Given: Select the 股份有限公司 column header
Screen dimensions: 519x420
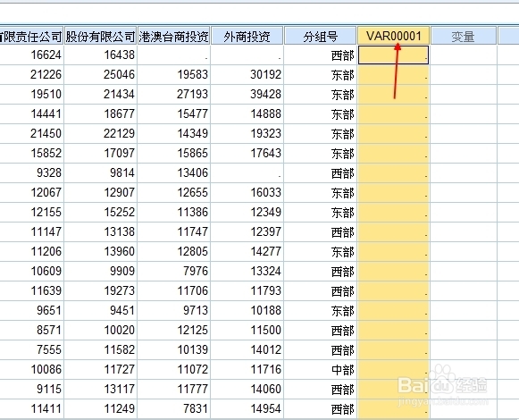Looking at the screenshot, I should coord(100,36).
